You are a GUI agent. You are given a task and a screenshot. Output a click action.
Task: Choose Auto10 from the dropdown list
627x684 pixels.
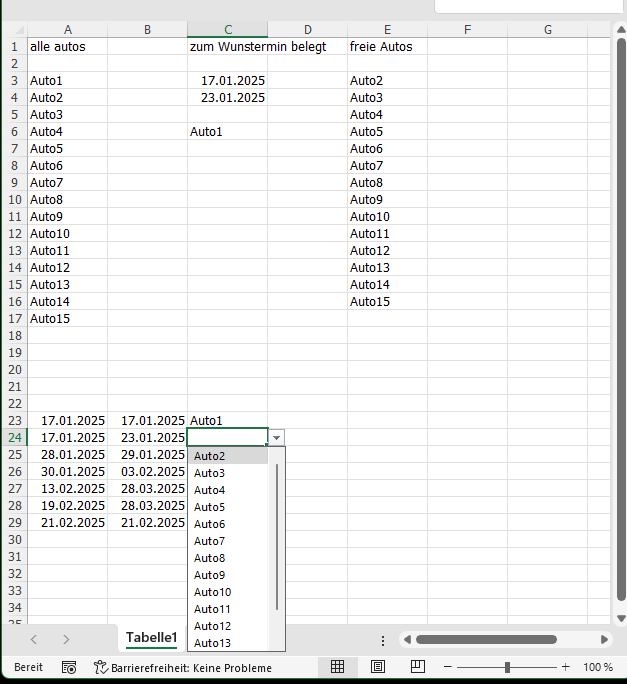point(228,592)
